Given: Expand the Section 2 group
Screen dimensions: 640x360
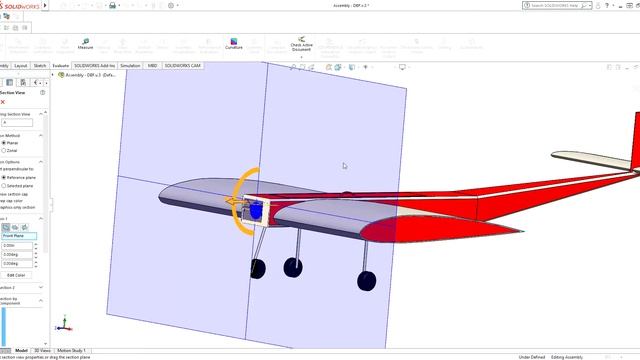Looking at the screenshot, I should tap(41, 288).
